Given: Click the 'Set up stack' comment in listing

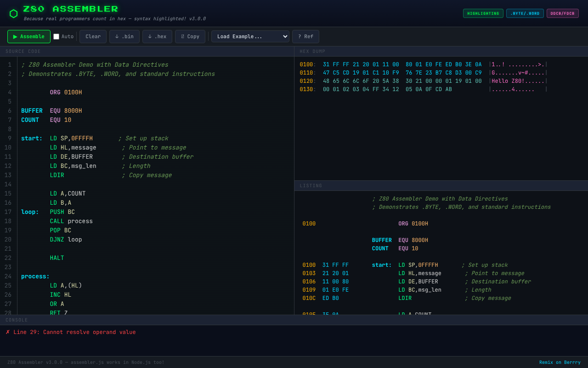Looking at the screenshot, I should tap(485, 265).
